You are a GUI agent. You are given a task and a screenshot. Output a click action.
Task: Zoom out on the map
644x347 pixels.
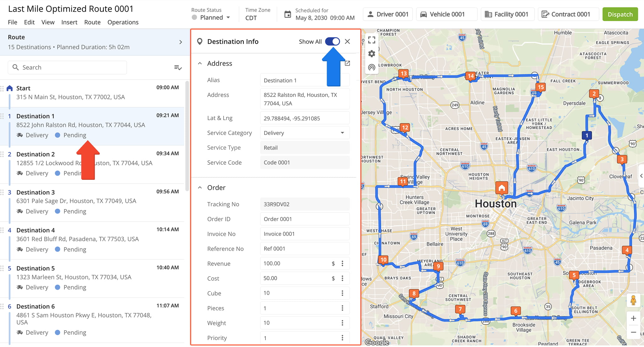point(633,332)
